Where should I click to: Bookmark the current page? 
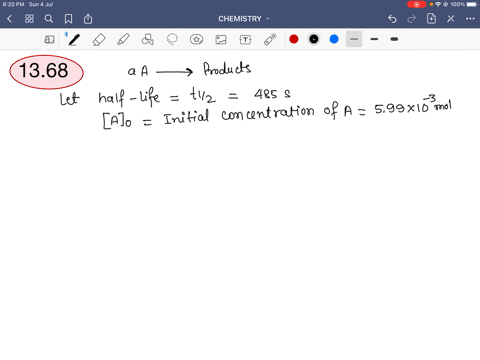(x=68, y=19)
